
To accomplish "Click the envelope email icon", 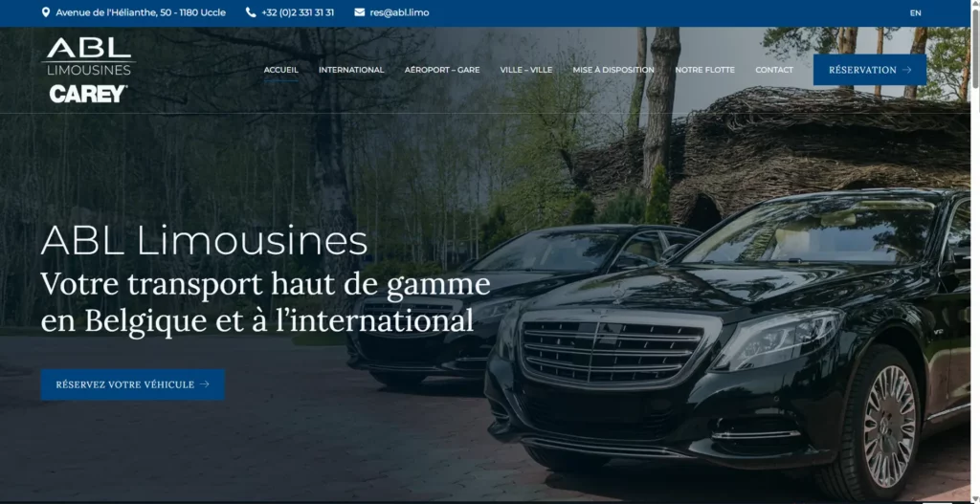I will pos(360,12).
